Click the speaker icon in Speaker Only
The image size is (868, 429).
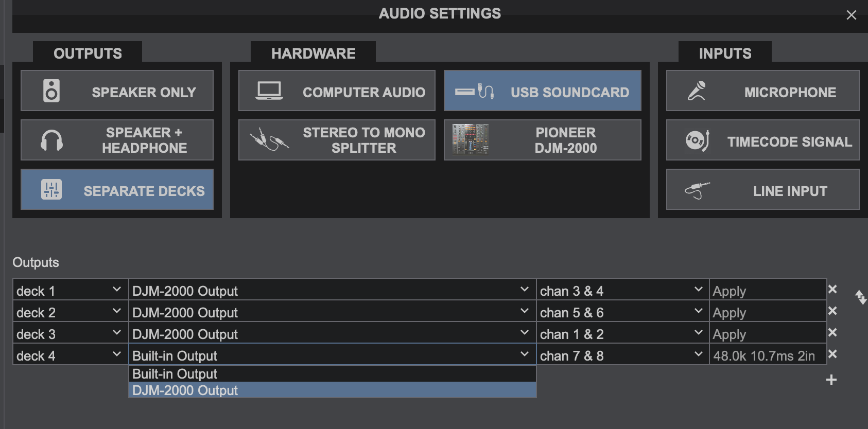(x=51, y=91)
